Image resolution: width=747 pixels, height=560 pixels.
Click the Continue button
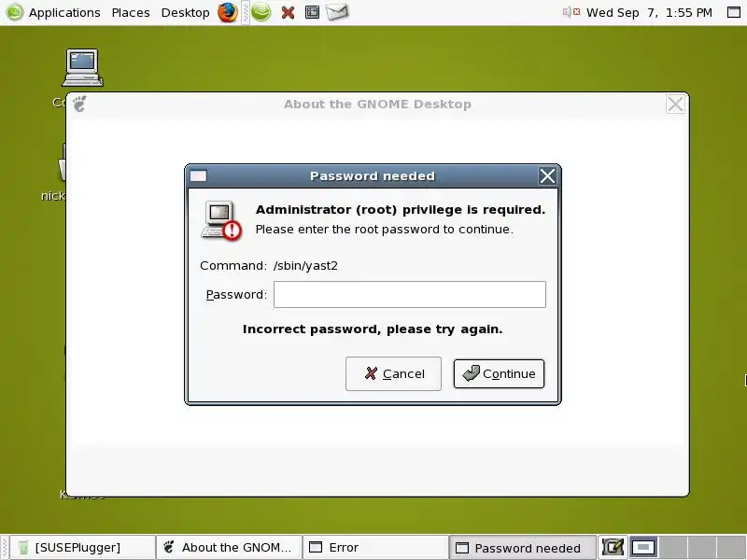[499, 374]
